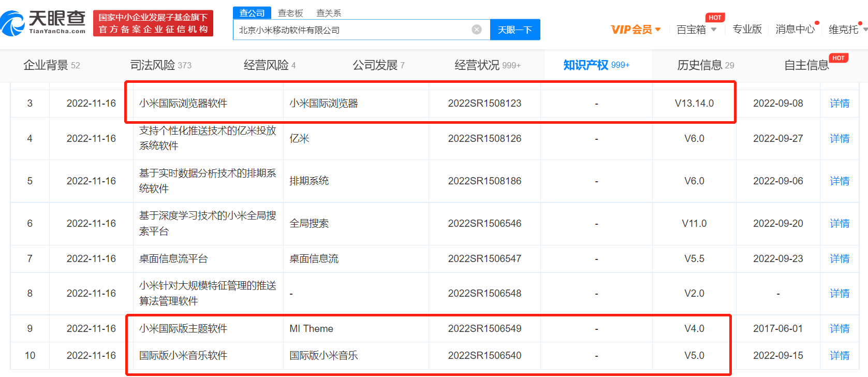Click registration number 2022SR1506540
The height and width of the screenshot is (377, 868).
pyautogui.click(x=484, y=355)
